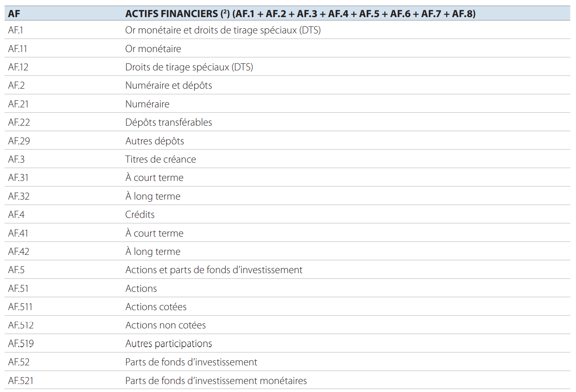
Task: Select 'Numéraire et dépôts' row
Action: [168, 85]
